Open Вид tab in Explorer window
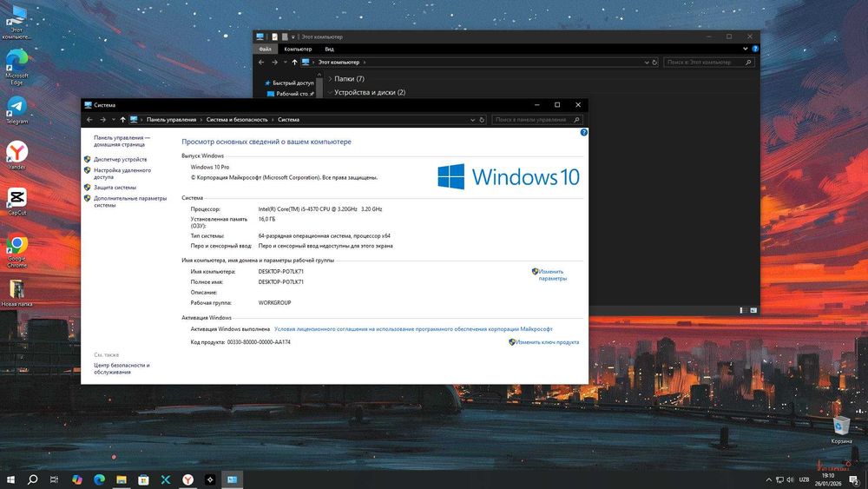This screenshot has width=868, height=489. tap(329, 49)
